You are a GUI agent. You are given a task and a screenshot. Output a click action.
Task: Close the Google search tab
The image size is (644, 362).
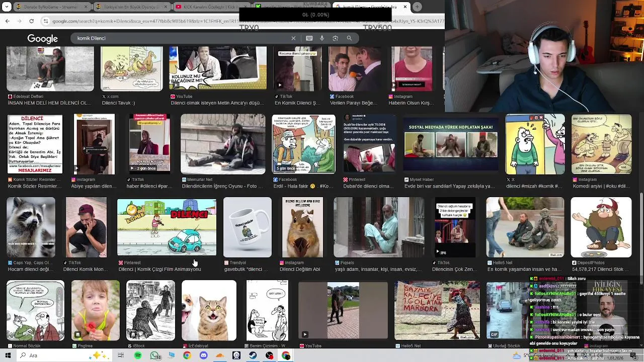pos(405,7)
